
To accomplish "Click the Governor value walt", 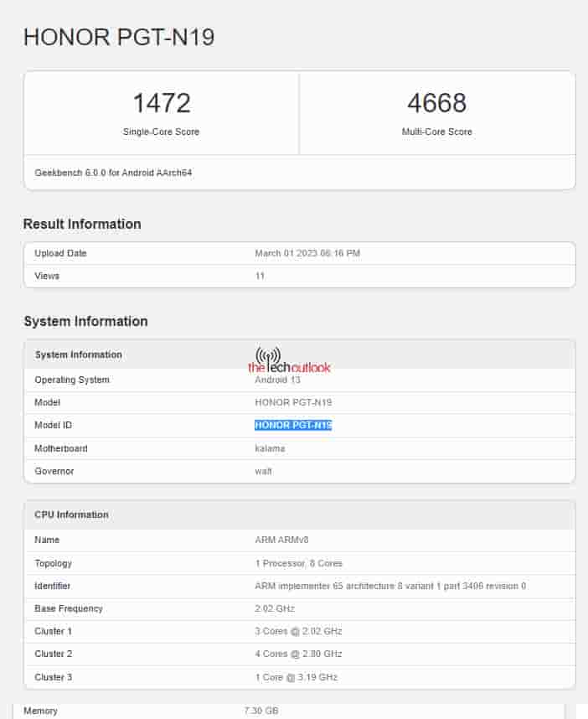I will pyautogui.click(x=263, y=471).
